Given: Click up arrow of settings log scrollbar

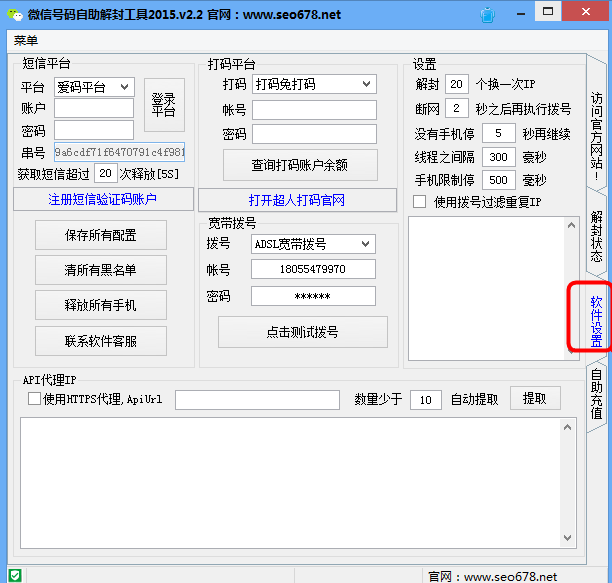Looking at the screenshot, I should pyautogui.click(x=571, y=225).
